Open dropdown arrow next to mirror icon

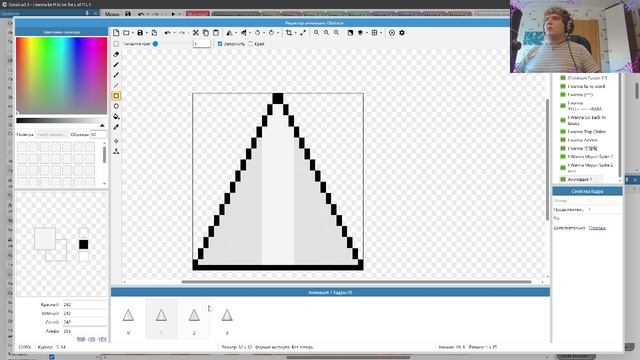pyautogui.click(x=236, y=33)
